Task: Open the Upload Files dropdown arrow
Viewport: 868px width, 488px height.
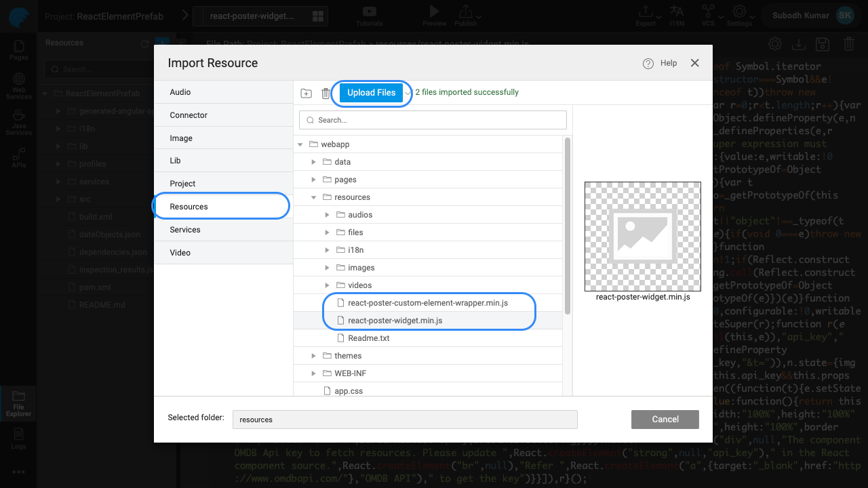Action: (408, 93)
